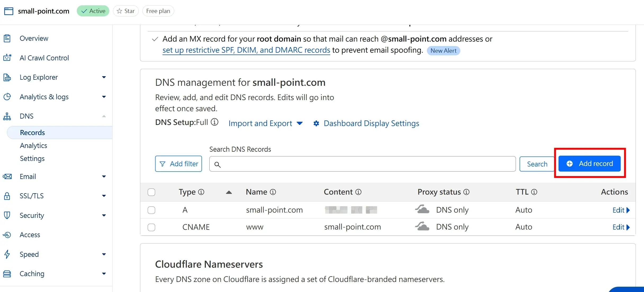Collapse the DNS sidebar section
This screenshot has height=292, width=644.
pyautogui.click(x=104, y=116)
